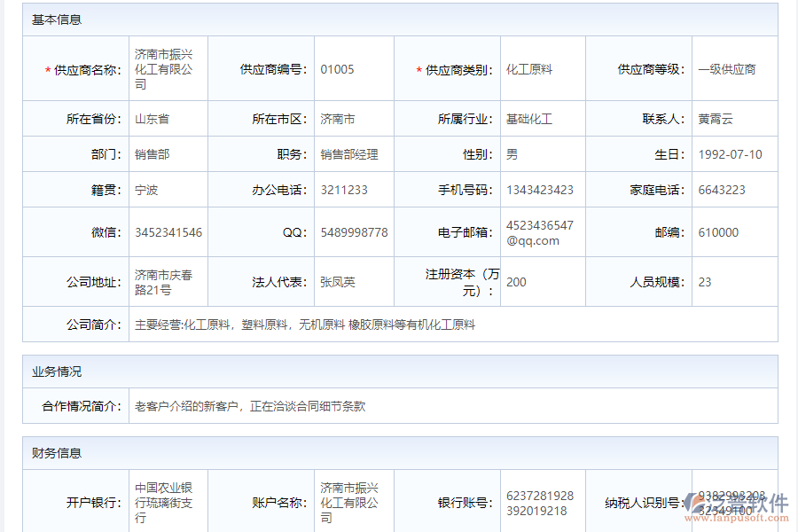Collapse the 基本信息 section header
This screenshot has height=532, width=798.
click(x=53, y=19)
